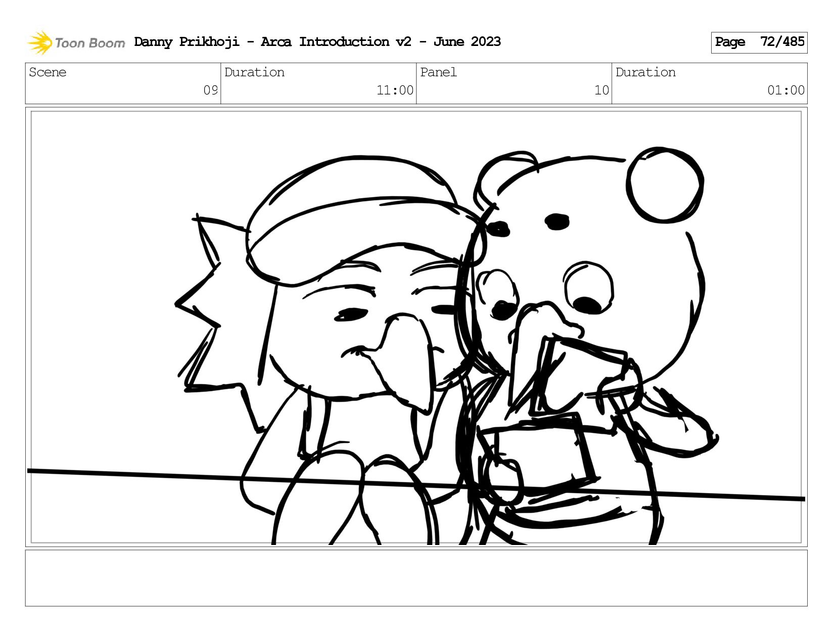Viewport: 834px width, 644px height.
Task: Click the title 'Danny Prikhoji - Arca Introduction v2 - June 2023'
Action: 317,42
